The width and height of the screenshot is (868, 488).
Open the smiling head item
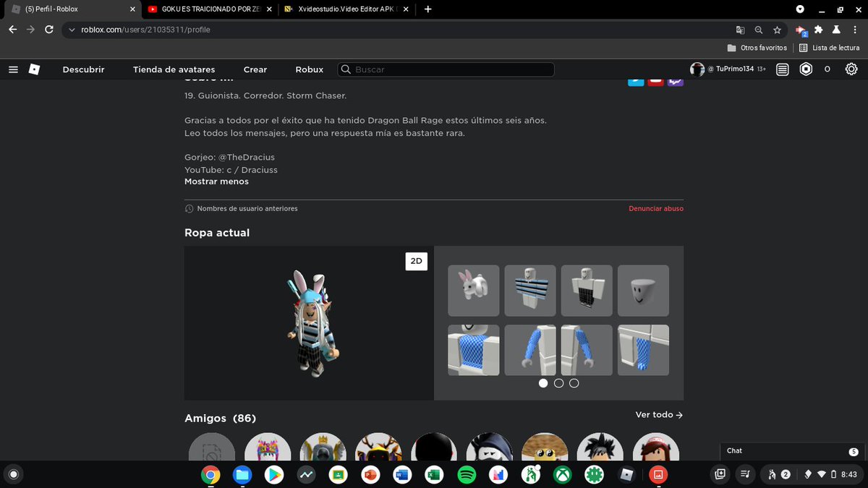tap(643, 291)
